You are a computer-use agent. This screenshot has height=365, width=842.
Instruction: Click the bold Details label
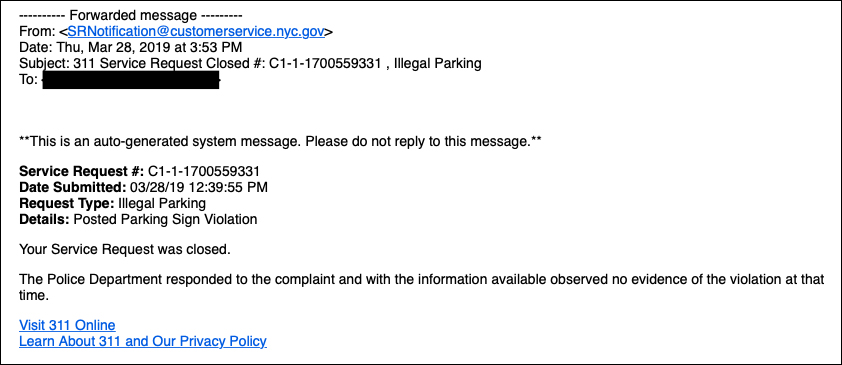click(x=45, y=220)
